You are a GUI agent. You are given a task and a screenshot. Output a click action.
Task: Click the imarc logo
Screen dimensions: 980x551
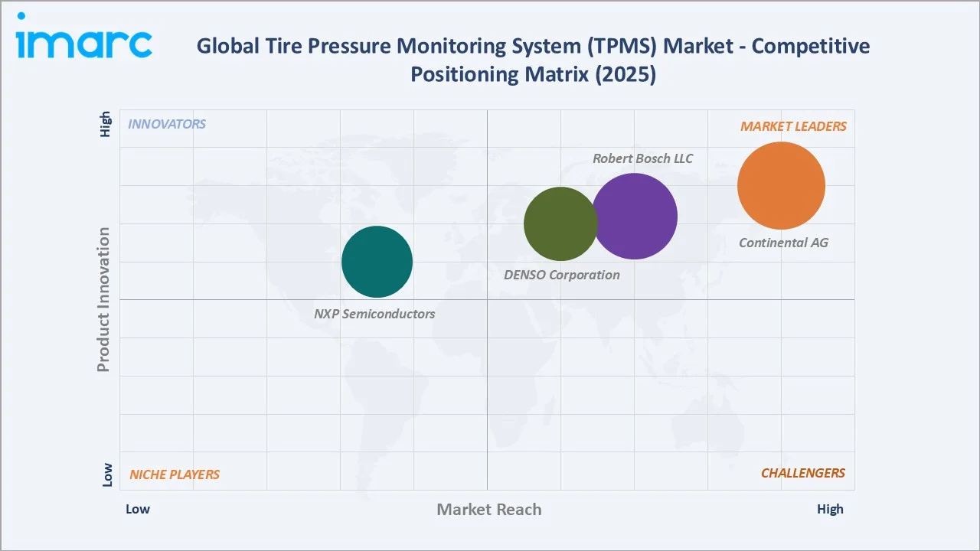coord(84,36)
